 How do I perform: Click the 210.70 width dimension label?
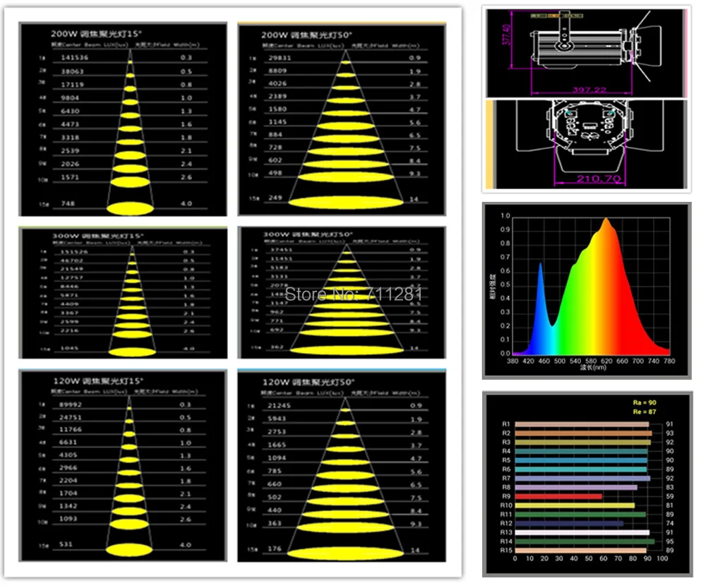pyautogui.click(x=599, y=179)
